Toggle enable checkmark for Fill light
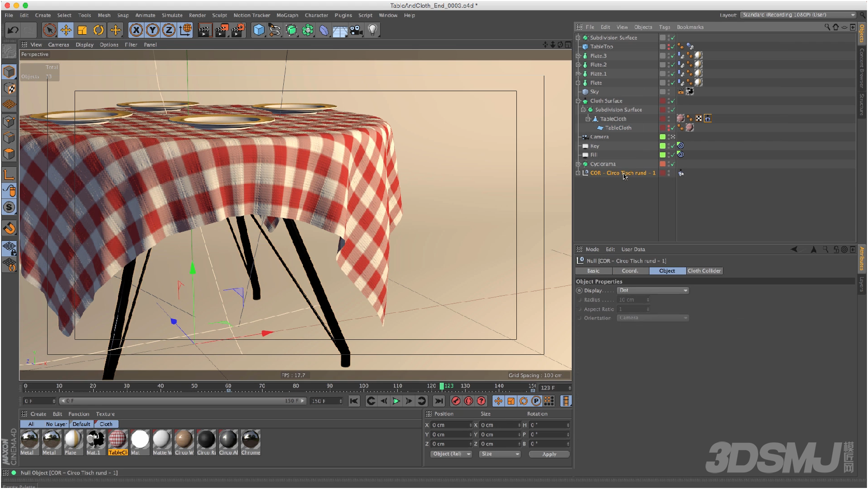The height and width of the screenshot is (489, 868). 673,155
